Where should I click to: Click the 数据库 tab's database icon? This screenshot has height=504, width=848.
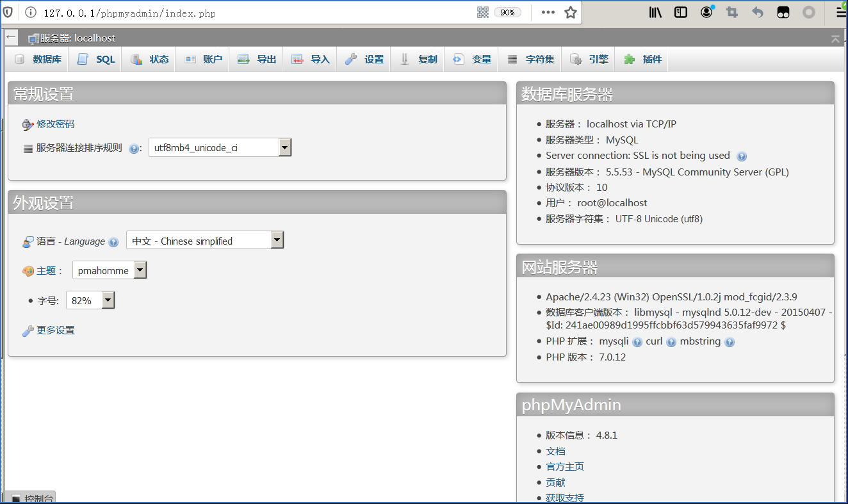[x=19, y=59]
